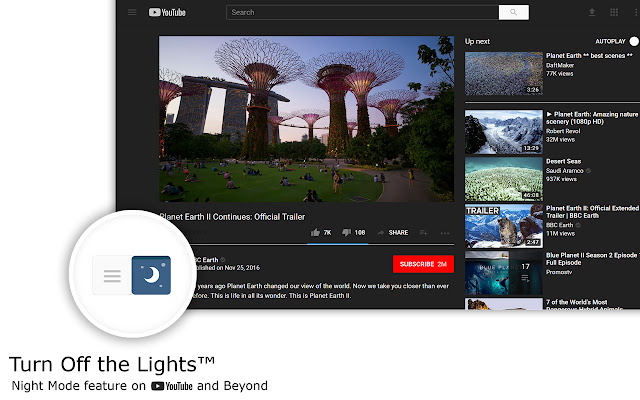Click the Subscribe 2M button
The height and width of the screenshot is (400, 640).
click(423, 264)
